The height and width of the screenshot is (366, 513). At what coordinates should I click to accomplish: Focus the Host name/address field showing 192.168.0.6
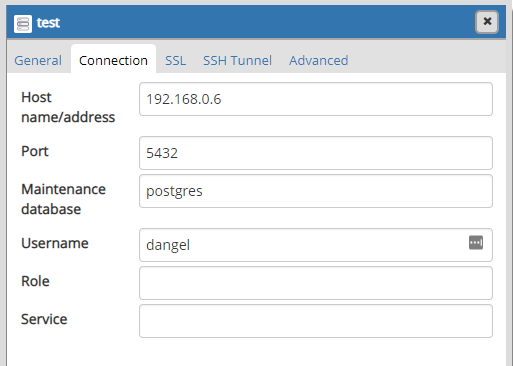click(x=316, y=99)
